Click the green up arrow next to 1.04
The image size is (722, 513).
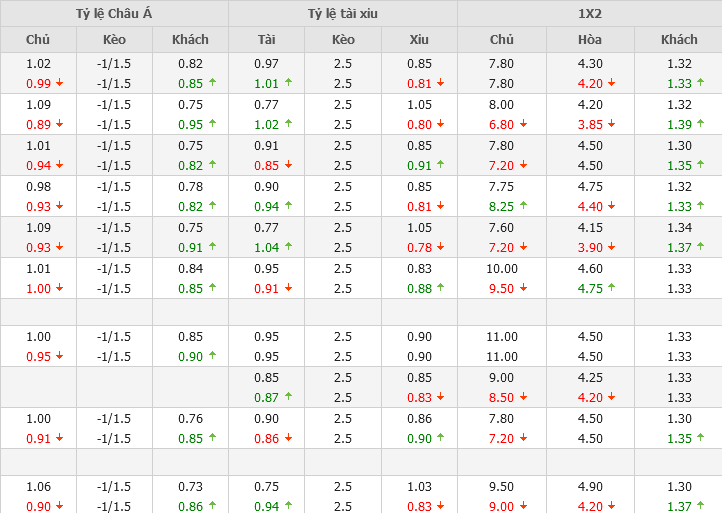288,248
